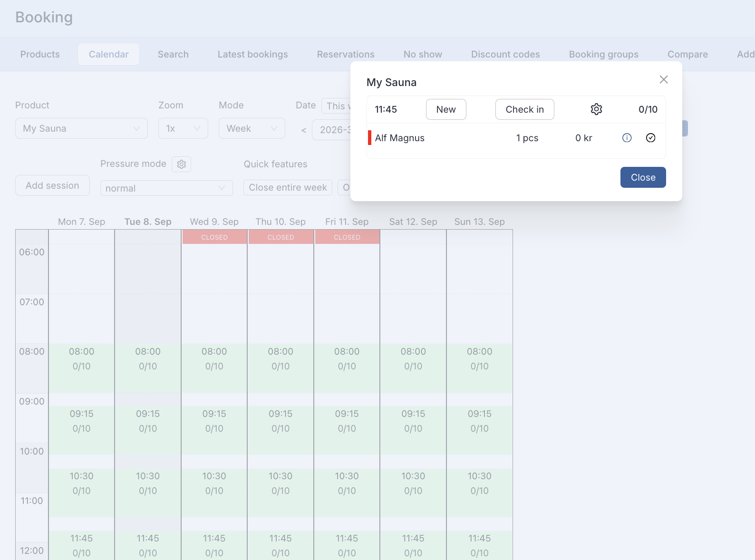
Task: Open the 11:45 session settings gear
Action: [596, 109]
